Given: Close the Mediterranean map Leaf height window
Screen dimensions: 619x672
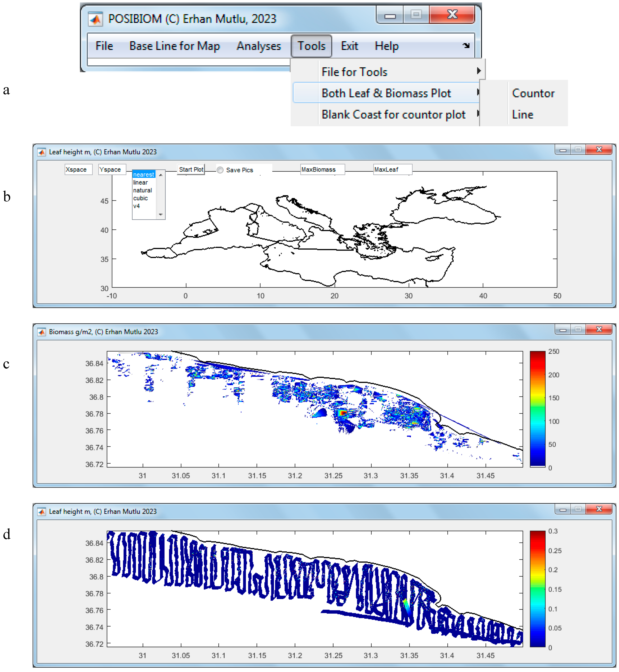Looking at the screenshot, I should pos(599,150).
